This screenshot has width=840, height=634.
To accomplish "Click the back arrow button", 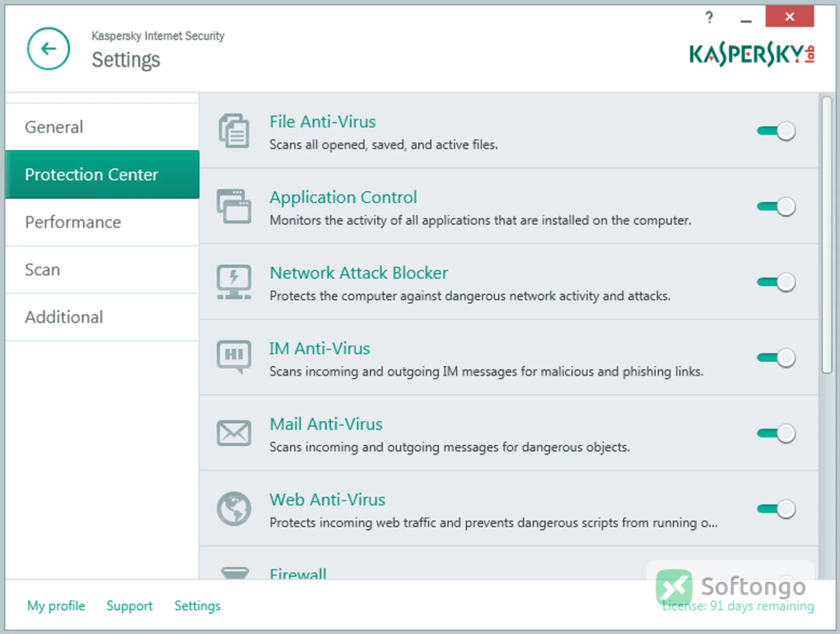I will [48, 49].
